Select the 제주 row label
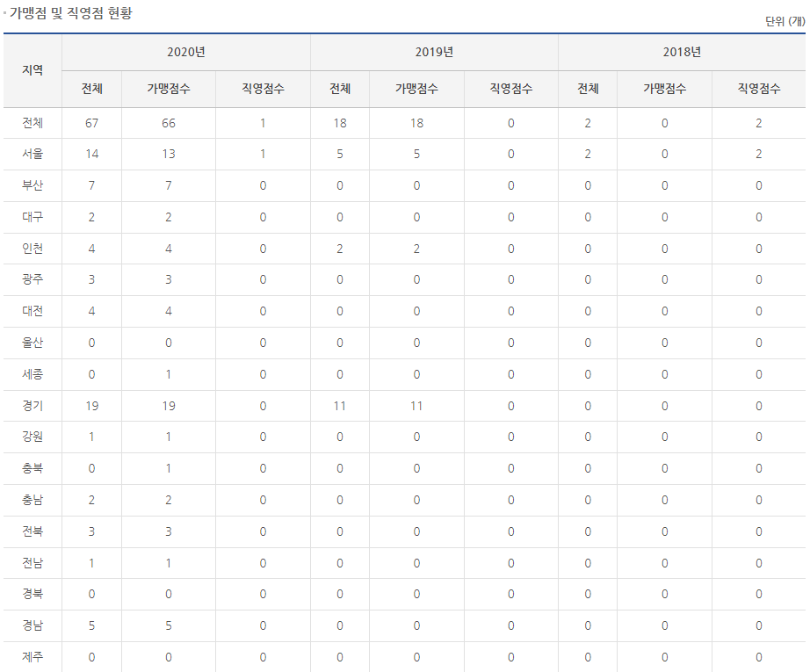Screen dimensions: 810x672 [33, 656]
